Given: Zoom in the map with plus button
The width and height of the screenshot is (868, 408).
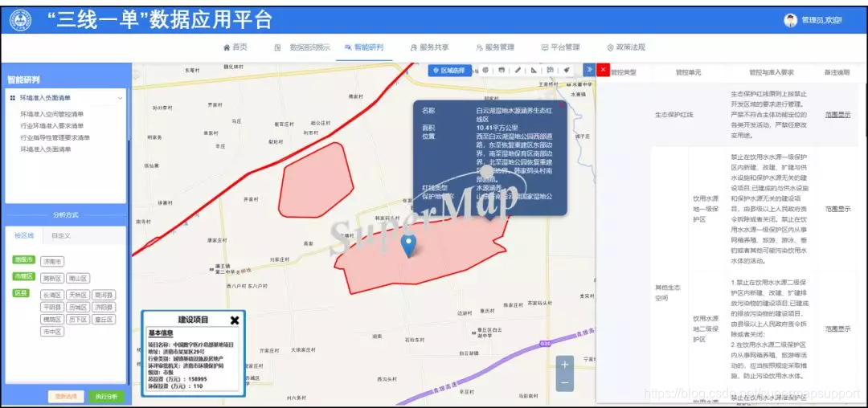Looking at the screenshot, I should coord(565,365).
